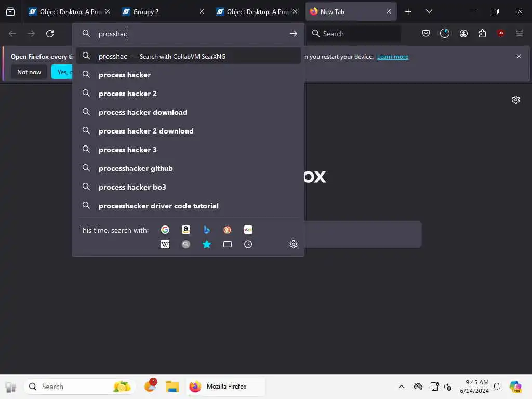Choose suggestion "process hacker download"

(188, 112)
